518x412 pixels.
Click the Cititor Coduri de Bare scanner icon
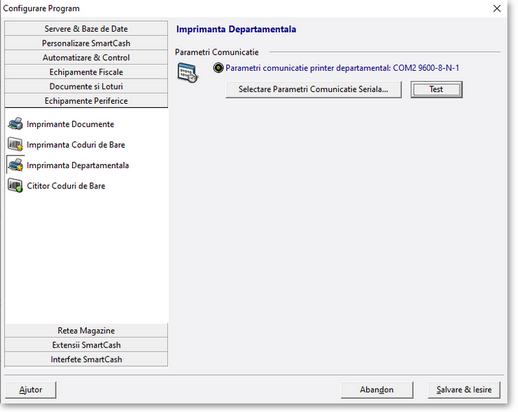15,186
